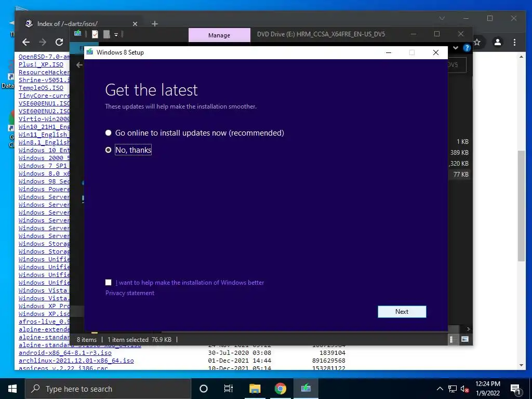Viewport: 532px width, 399px height.
Task: Open the android-x86_64-8.1-r3.iso link
Action: pyautogui.click(x=65, y=353)
